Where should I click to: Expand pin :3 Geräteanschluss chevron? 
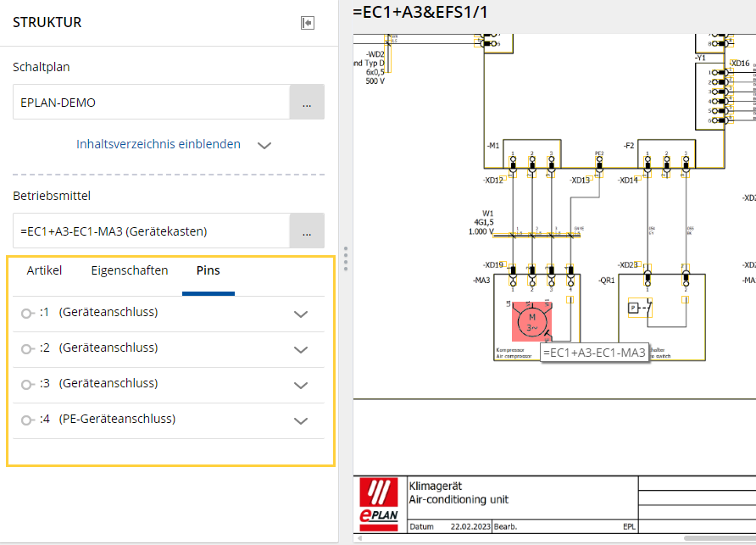(301, 386)
